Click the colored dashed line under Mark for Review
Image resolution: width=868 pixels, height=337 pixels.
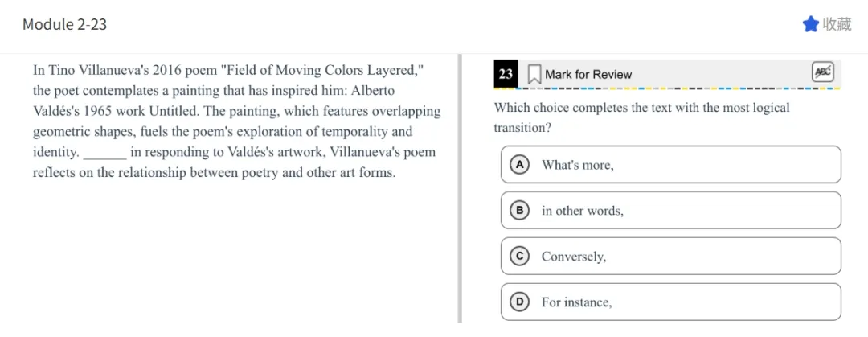click(667, 88)
